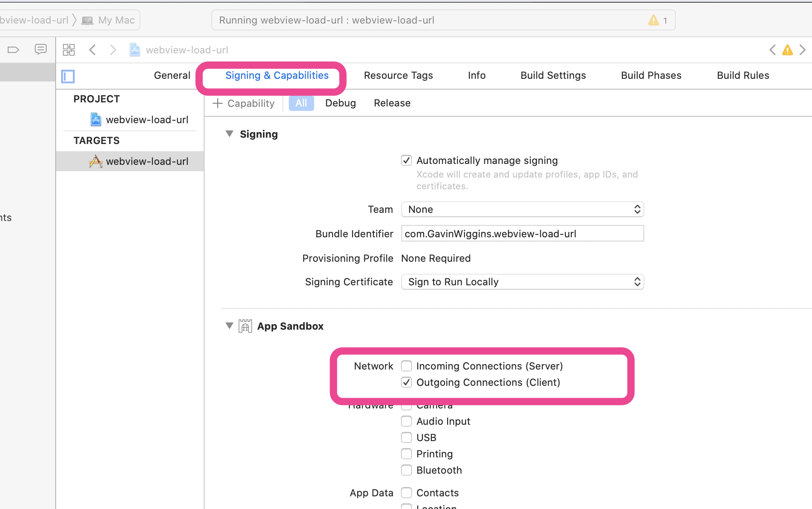Click the None Required provisioning profile text
Image resolution: width=812 pixels, height=509 pixels.
coord(436,258)
